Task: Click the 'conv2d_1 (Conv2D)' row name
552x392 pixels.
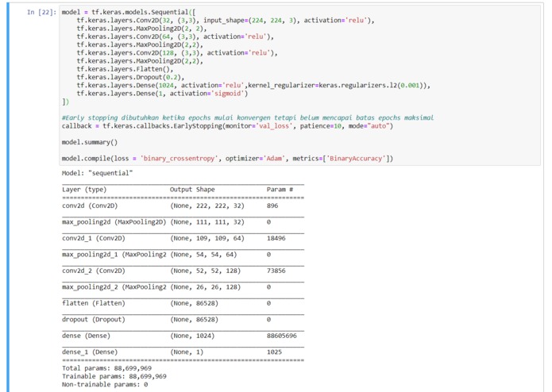Action: 94,238
